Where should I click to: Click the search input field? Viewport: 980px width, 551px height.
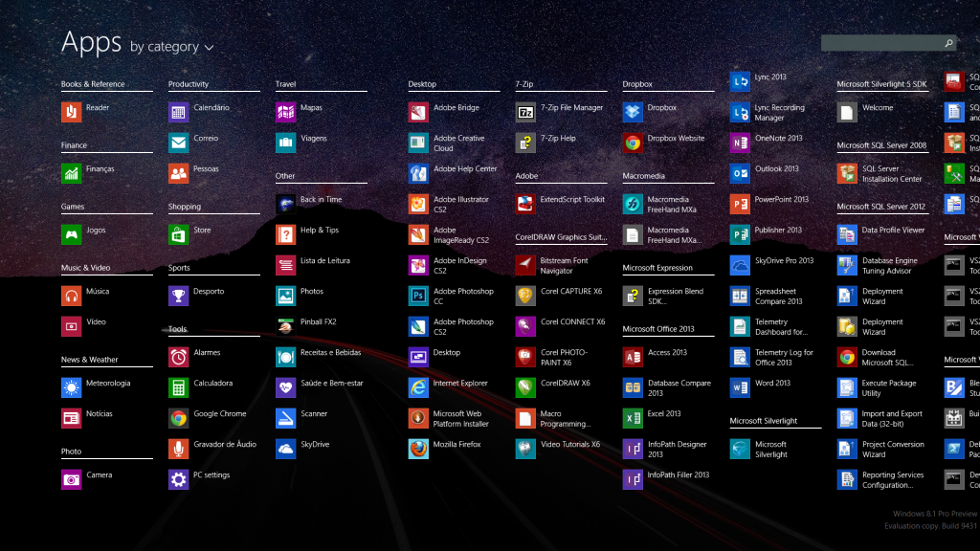pyautogui.click(x=880, y=43)
